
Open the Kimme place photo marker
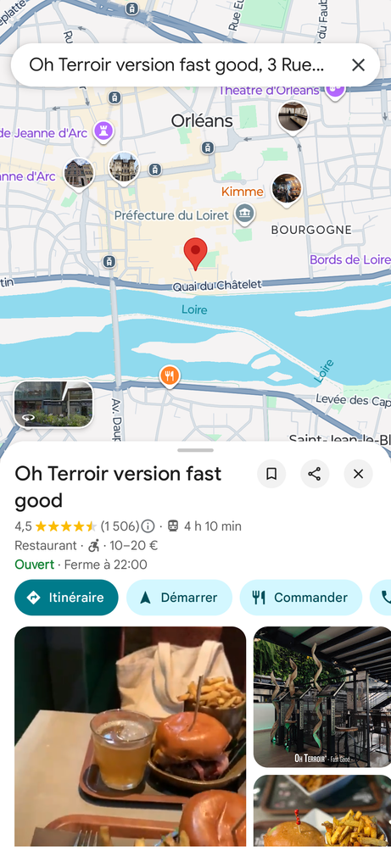coord(287,190)
